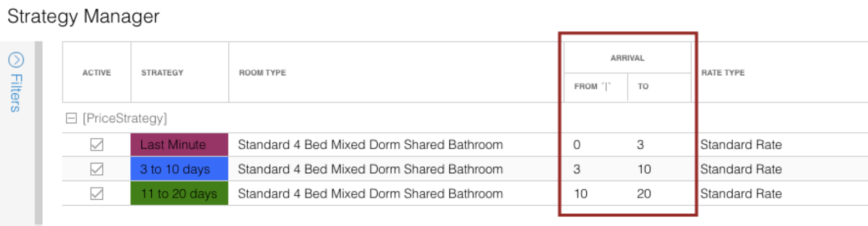Disable the 11 to 20 days strategy checkbox
Screen dimensions: 868x226
tap(96, 194)
